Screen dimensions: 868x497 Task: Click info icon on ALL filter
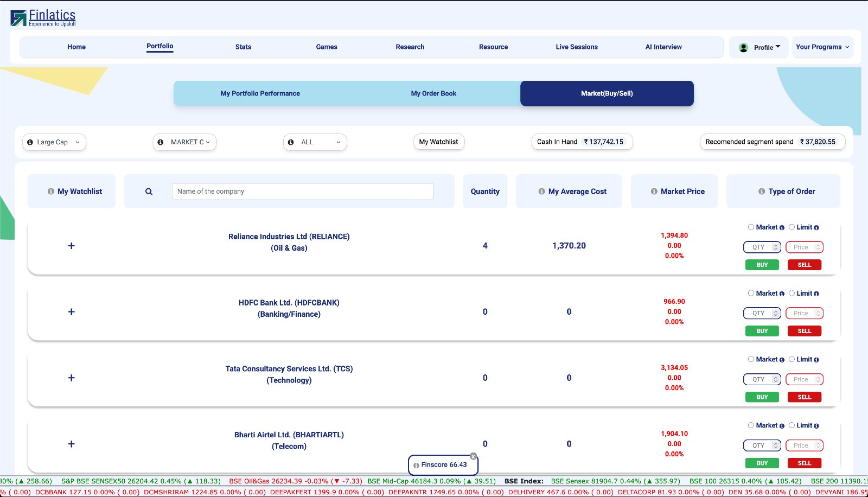pyautogui.click(x=291, y=142)
